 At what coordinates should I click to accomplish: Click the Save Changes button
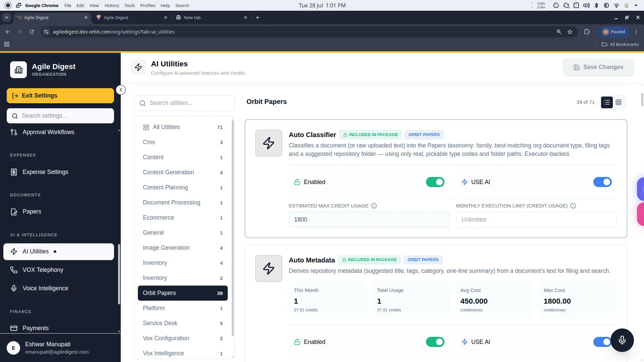[598, 67]
